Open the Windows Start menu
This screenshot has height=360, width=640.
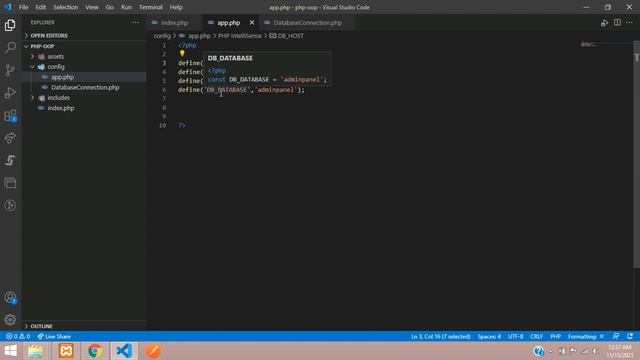click(x=11, y=351)
